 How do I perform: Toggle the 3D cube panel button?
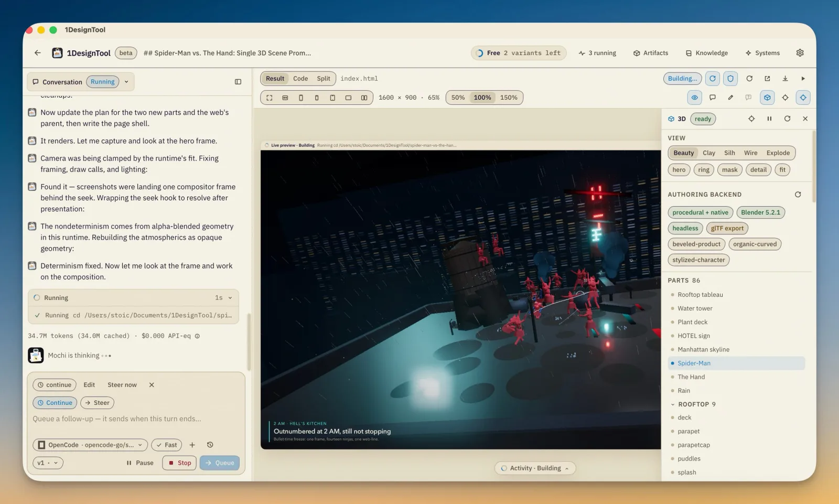coord(767,98)
